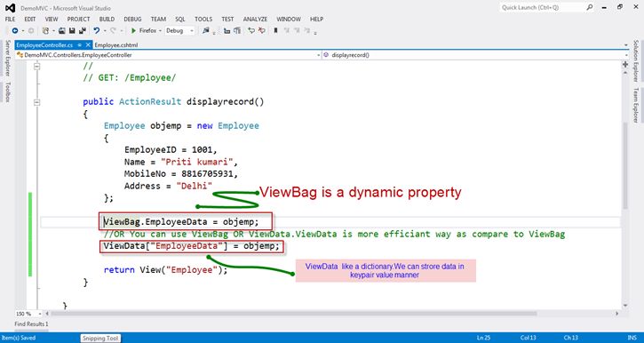Viewport: 644px width, 343px height.
Task: Click the horizontal scrollbar left arrow
Action: point(46,314)
